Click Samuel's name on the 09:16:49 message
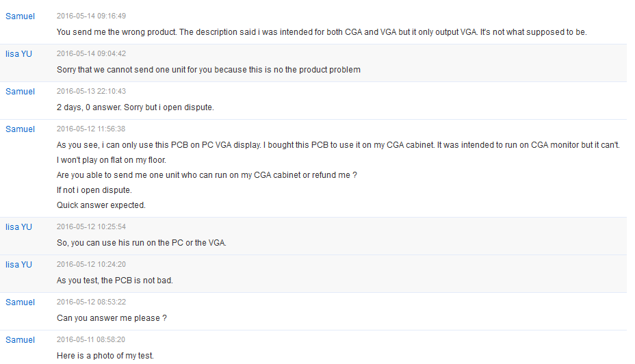This screenshot has width=635, height=364. (20, 16)
